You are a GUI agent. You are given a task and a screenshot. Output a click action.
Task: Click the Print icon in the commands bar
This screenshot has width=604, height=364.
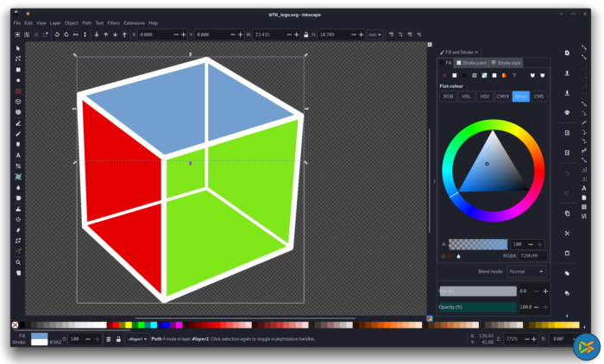[x=567, y=112]
